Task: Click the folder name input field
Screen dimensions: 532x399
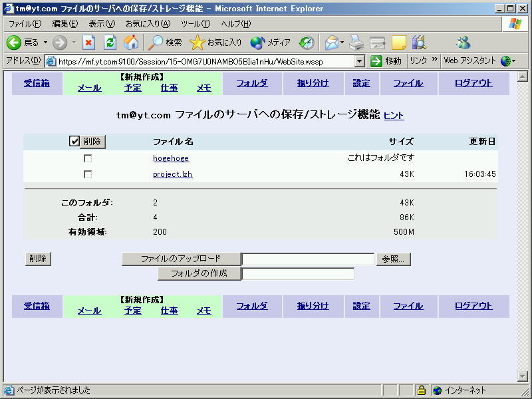Action: tap(298, 273)
